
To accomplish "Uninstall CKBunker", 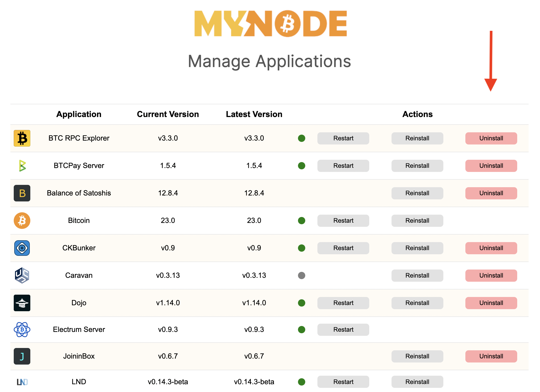I will click(491, 248).
